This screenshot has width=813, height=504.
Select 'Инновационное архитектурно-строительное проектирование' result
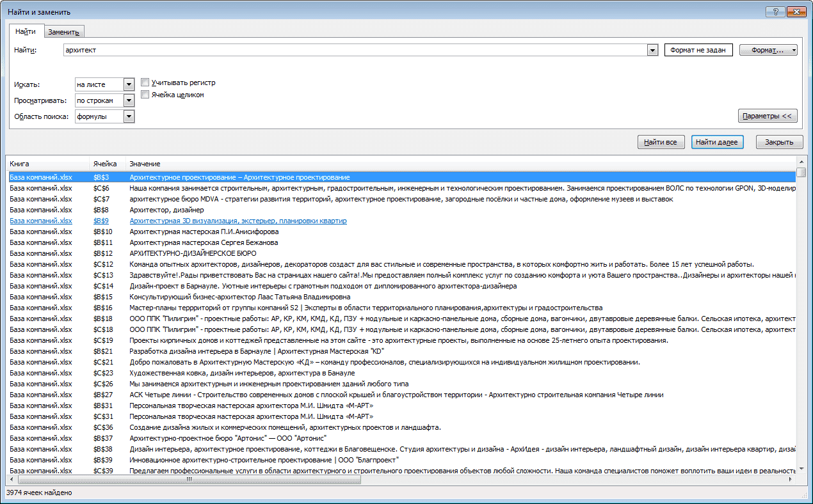click(x=401, y=460)
